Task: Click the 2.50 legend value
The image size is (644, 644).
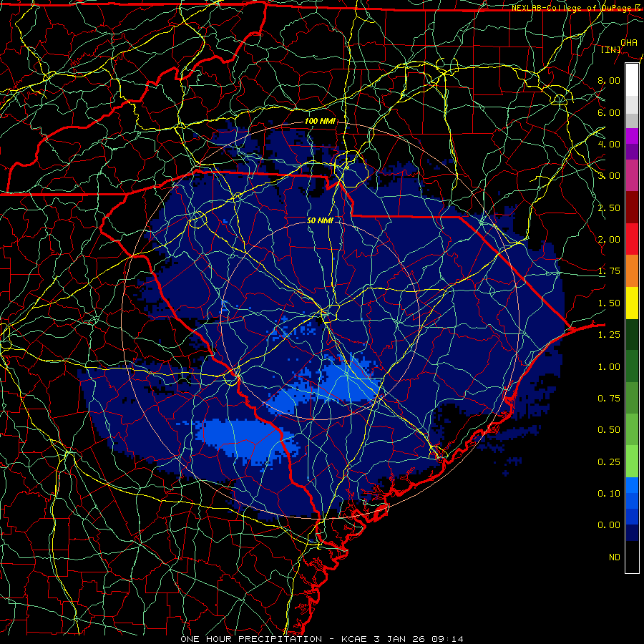Action: (x=609, y=208)
